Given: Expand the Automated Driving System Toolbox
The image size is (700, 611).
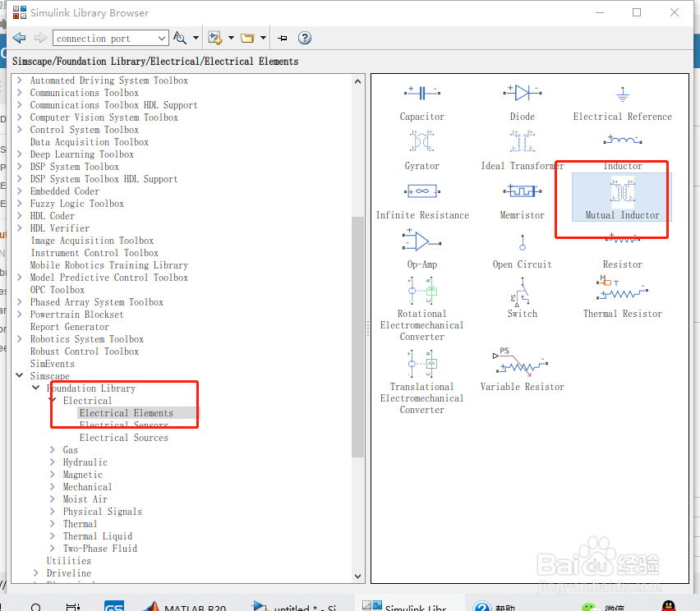Looking at the screenshot, I should (x=19, y=80).
